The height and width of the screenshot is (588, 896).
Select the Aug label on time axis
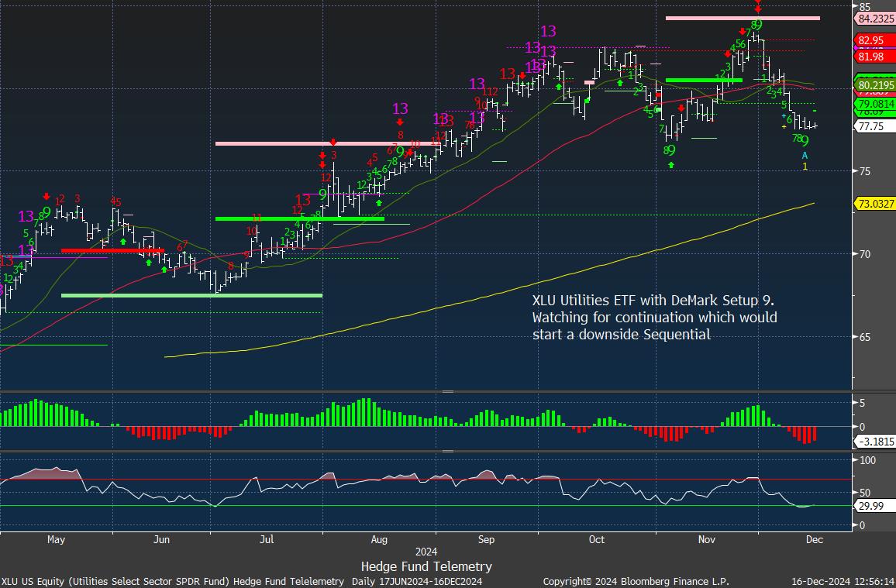(x=379, y=539)
